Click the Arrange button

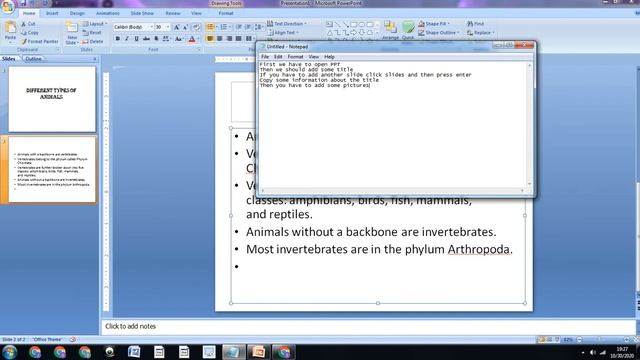pyautogui.click(x=390, y=30)
